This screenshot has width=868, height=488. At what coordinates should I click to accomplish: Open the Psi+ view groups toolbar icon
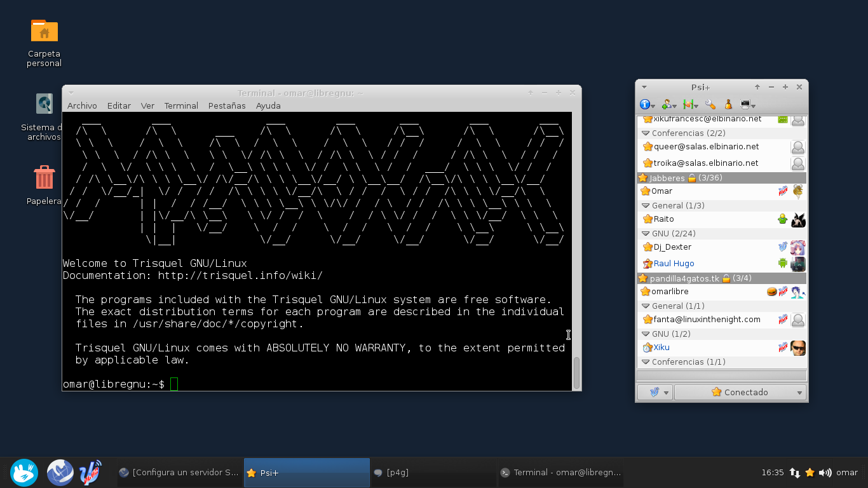coord(690,105)
